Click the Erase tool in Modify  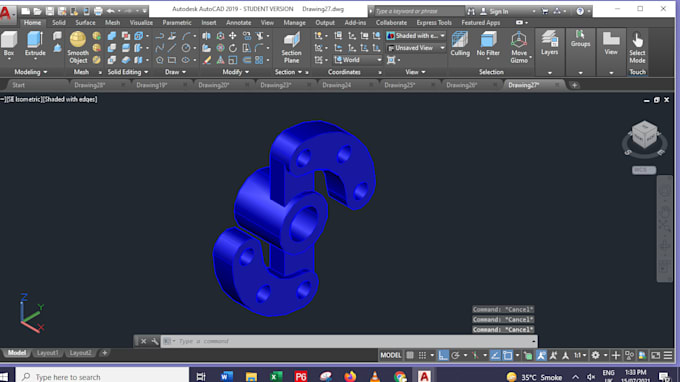[x=207, y=60]
